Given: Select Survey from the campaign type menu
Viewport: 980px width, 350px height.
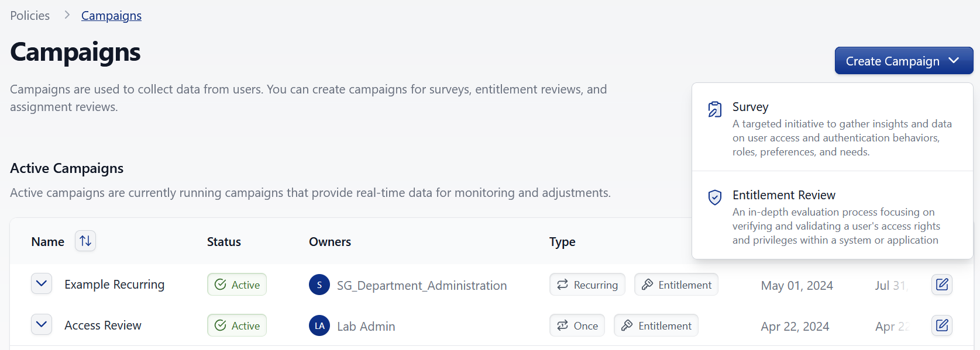Looking at the screenshot, I should tap(751, 107).
